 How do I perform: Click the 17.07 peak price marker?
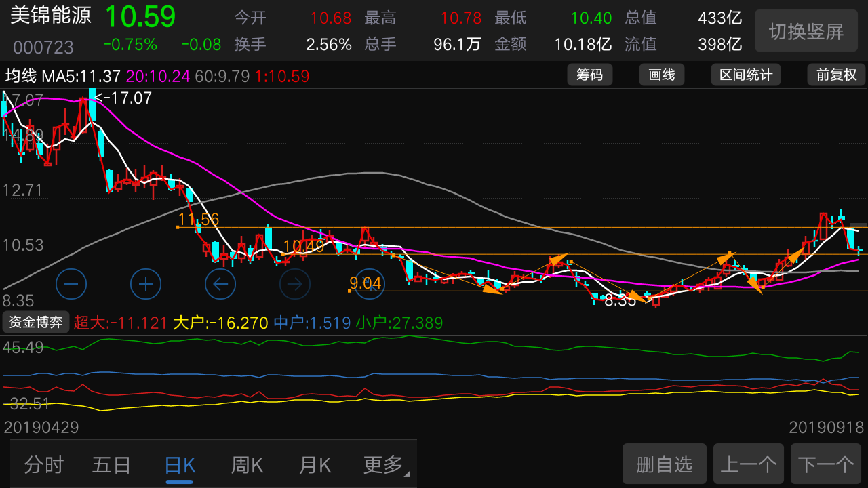click(x=123, y=98)
